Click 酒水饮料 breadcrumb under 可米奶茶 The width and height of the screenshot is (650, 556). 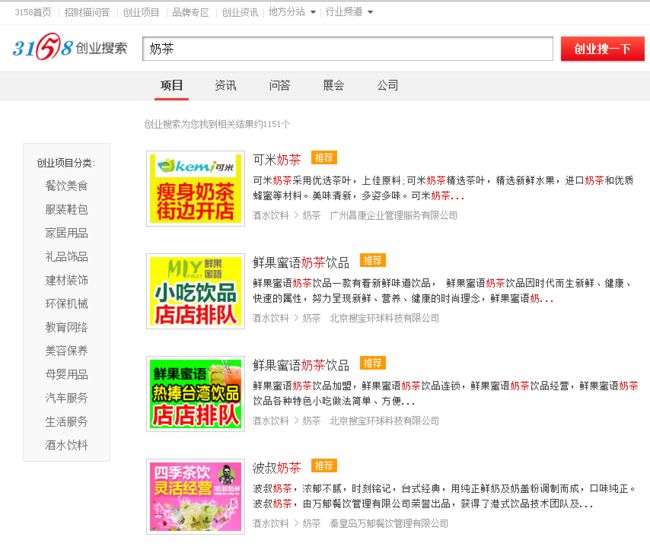(271, 216)
